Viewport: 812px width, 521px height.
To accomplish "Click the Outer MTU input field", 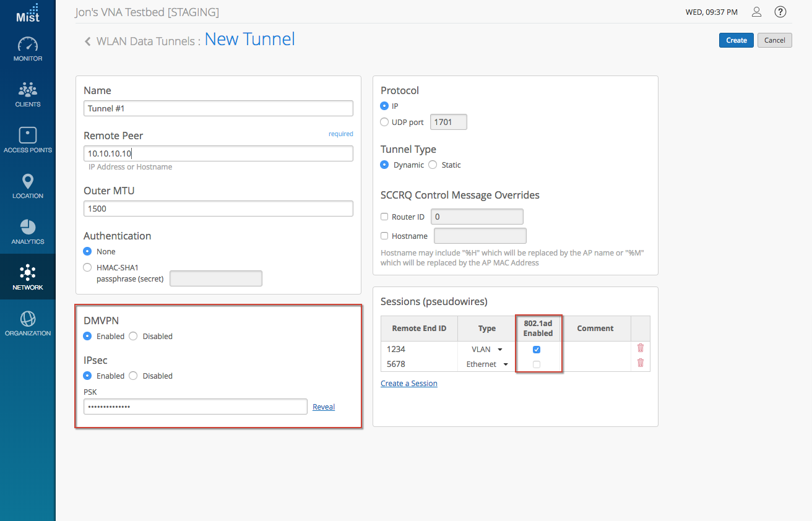I will click(x=218, y=209).
